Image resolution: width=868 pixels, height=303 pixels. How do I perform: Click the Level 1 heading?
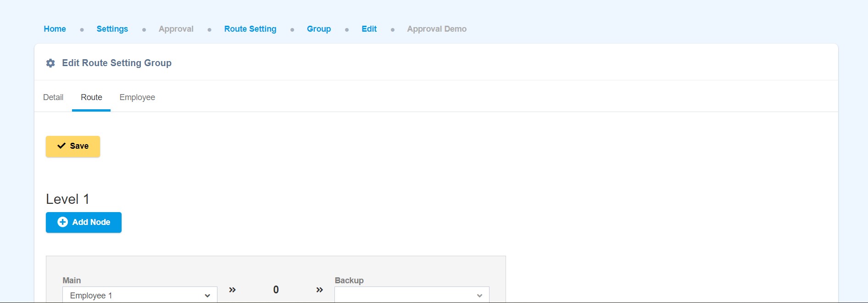[x=67, y=199]
